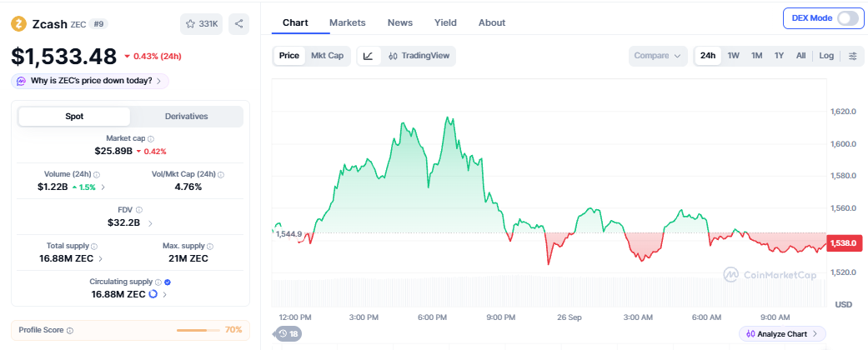Select the Spot tab
This screenshot has height=350, width=868.
pos(75,117)
